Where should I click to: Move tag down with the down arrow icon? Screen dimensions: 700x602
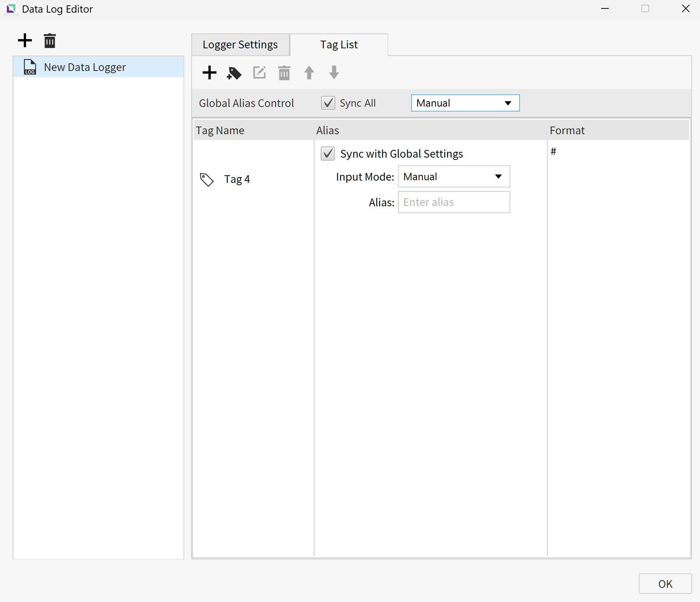(334, 72)
